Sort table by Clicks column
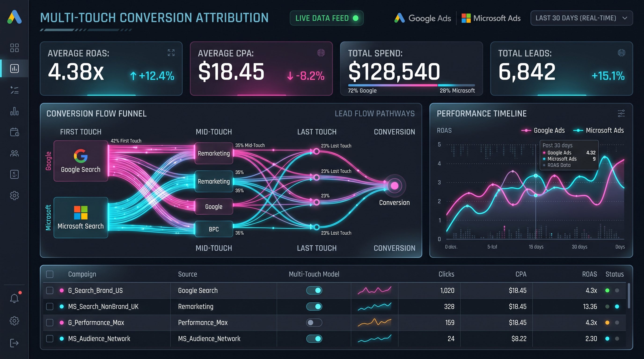Image resolution: width=644 pixels, height=359 pixels. click(446, 274)
